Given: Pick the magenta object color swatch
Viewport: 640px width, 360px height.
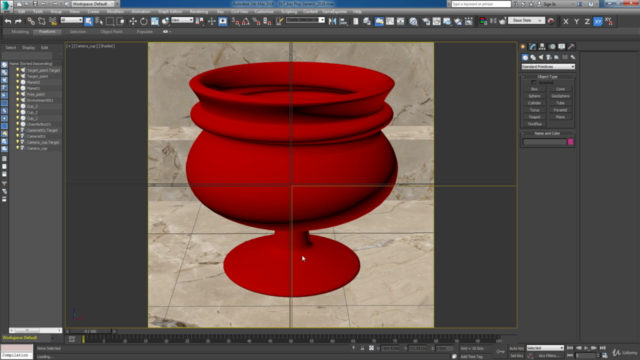Looking at the screenshot, I should tap(571, 142).
